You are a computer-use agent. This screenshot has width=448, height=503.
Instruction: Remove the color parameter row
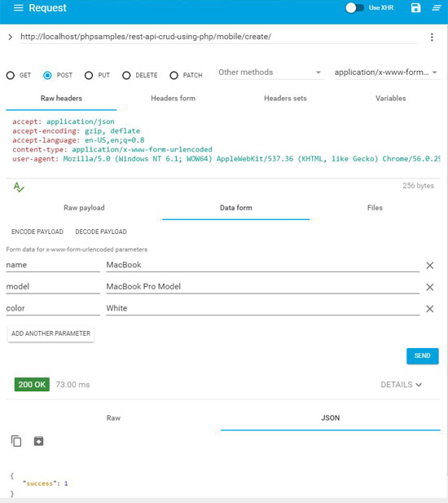[430, 309]
